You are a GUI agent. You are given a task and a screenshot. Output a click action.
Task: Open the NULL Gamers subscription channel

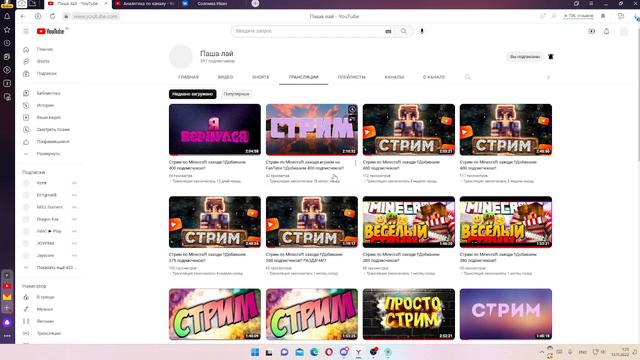coord(49,207)
